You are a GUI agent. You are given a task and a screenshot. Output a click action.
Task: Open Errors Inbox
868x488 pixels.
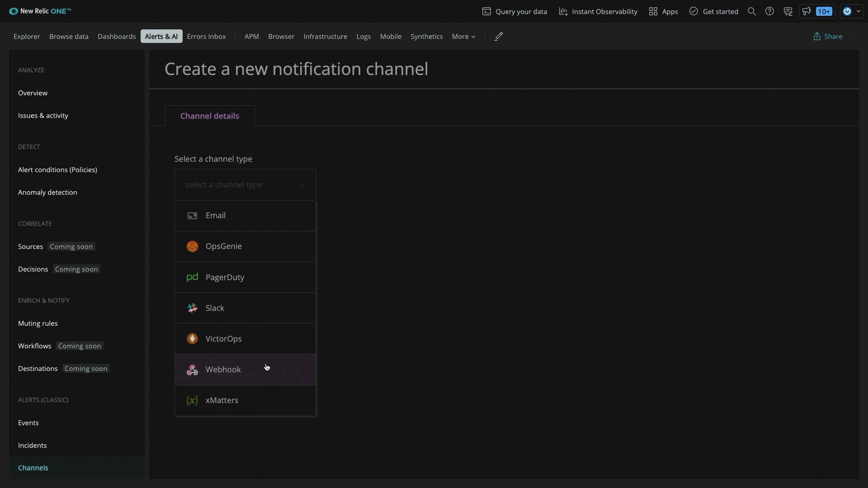(206, 36)
